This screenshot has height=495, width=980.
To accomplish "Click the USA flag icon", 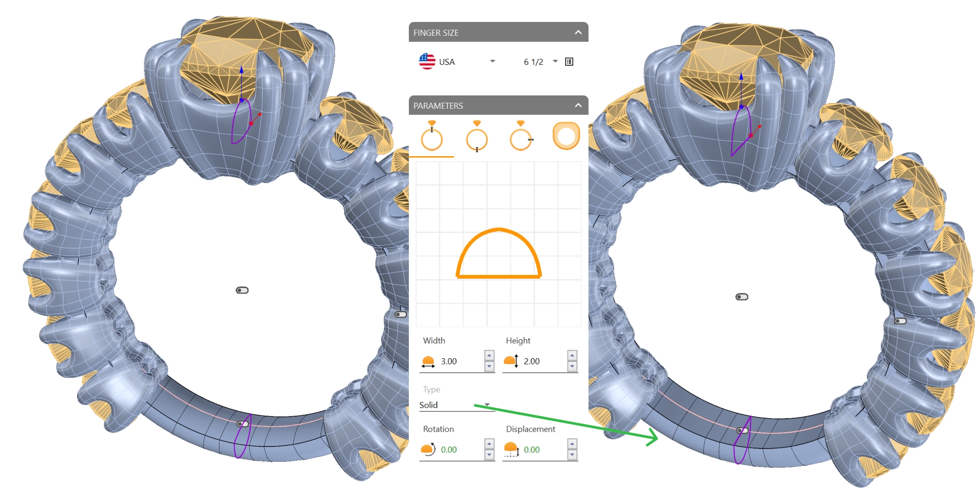I will pyautogui.click(x=427, y=62).
